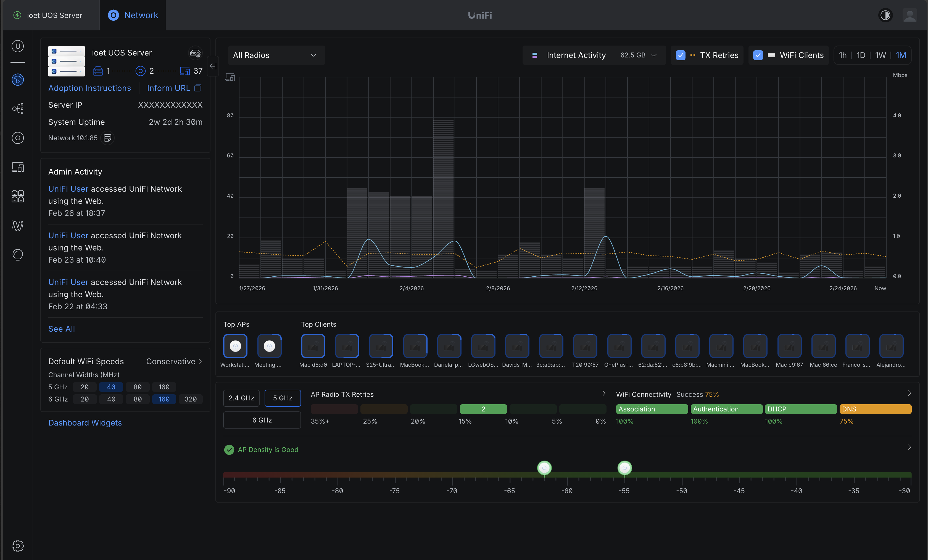The image size is (928, 560).
Task: Click the note icon beside Network 10.1.85
Action: pos(107,138)
